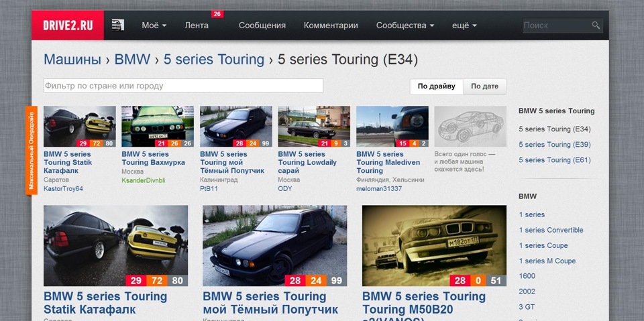
Task: Open small Malediven Touring thumbnail
Action: 392,127
